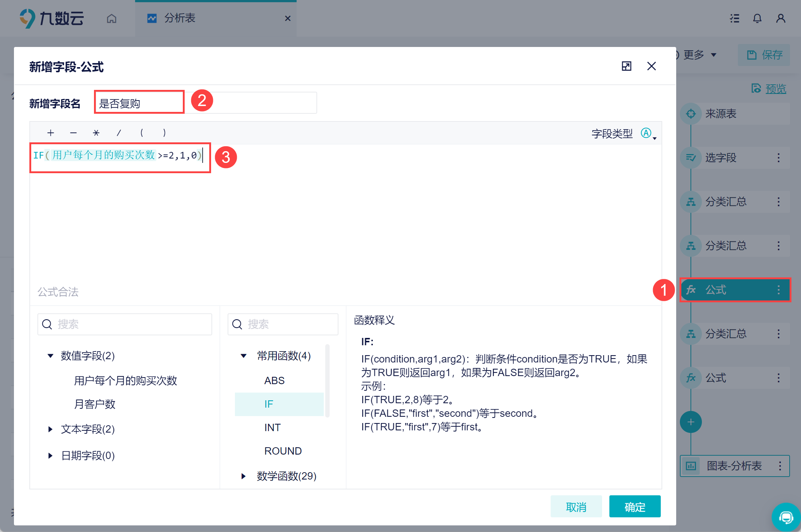The height and width of the screenshot is (532, 801).
Task: Open options menu for 选字段 step
Action: click(779, 158)
